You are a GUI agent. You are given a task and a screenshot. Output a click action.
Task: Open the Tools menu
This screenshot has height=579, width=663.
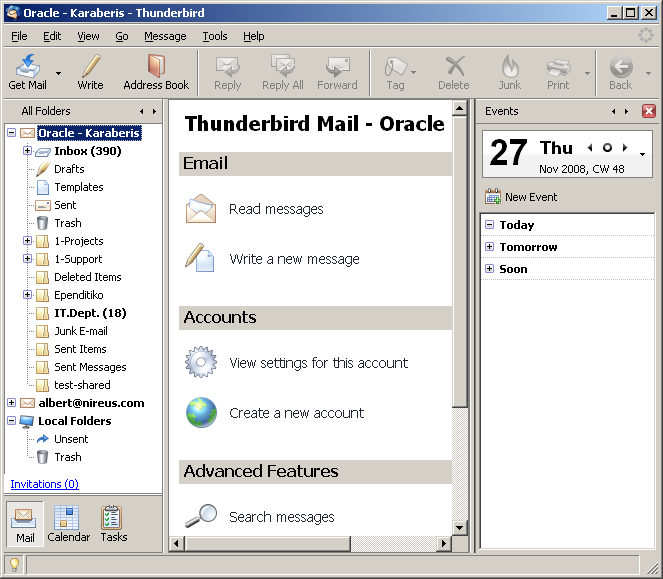pos(215,36)
